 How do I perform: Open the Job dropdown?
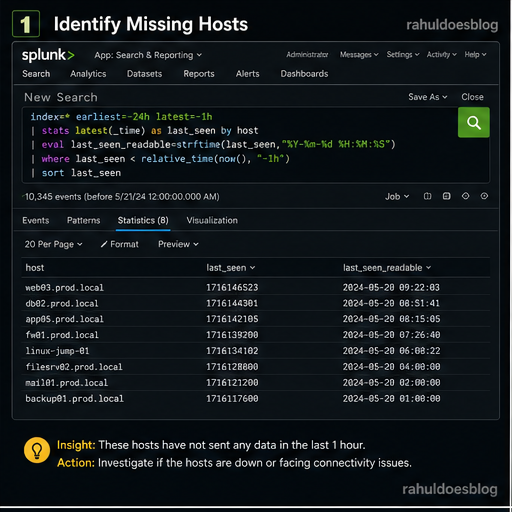[397, 197]
